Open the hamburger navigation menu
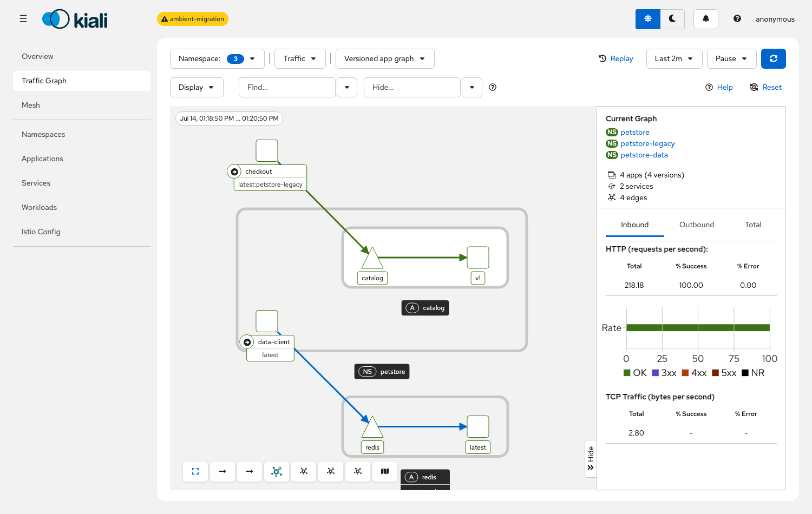This screenshot has width=812, height=514. pyautogui.click(x=23, y=19)
